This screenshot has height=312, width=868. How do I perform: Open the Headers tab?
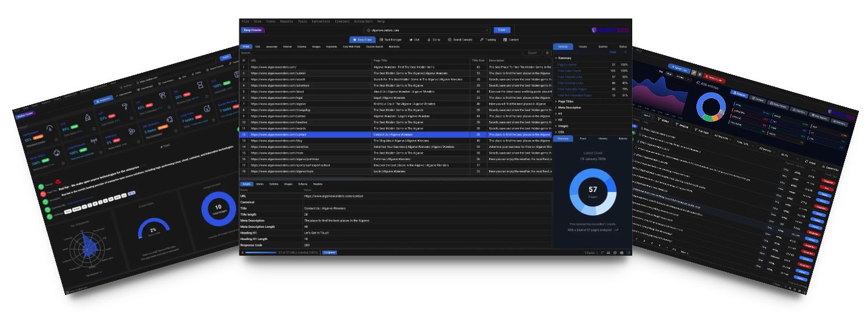[318, 184]
